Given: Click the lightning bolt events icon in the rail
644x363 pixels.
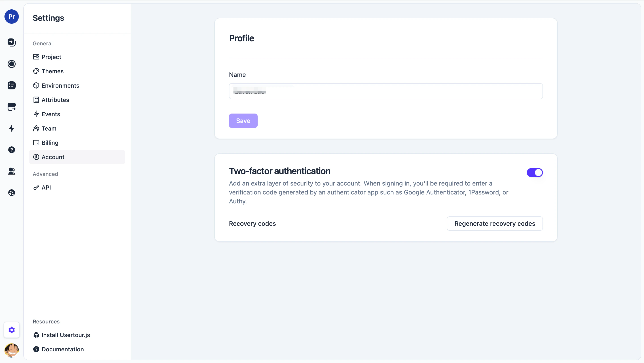Looking at the screenshot, I should pyautogui.click(x=11, y=128).
